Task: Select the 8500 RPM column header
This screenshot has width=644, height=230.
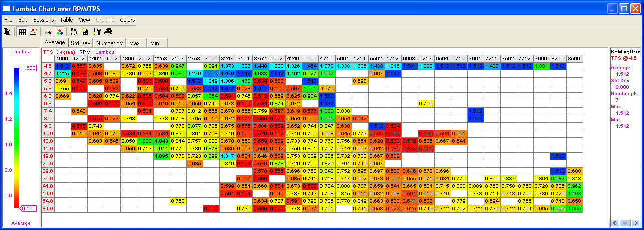Action: click(x=574, y=58)
